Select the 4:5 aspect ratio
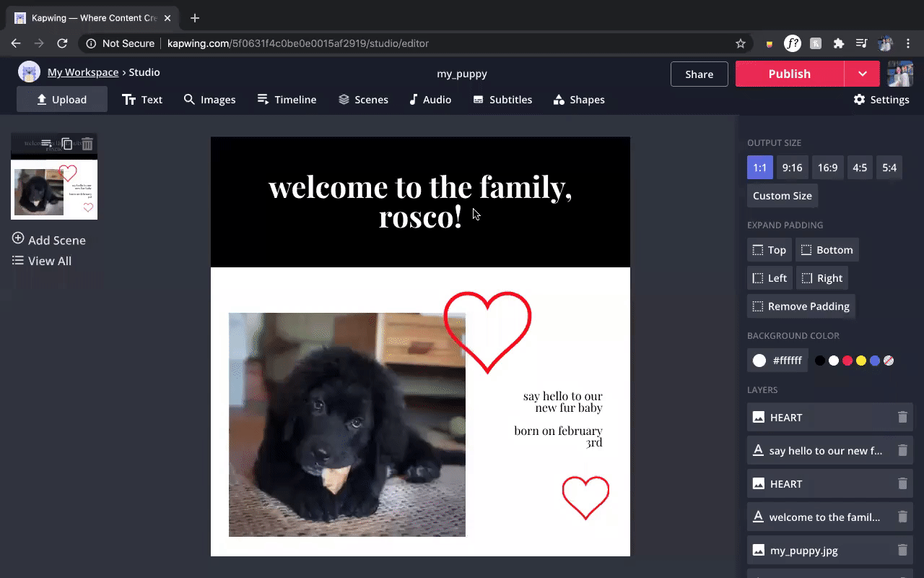The height and width of the screenshot is (578, 924). 860,167
